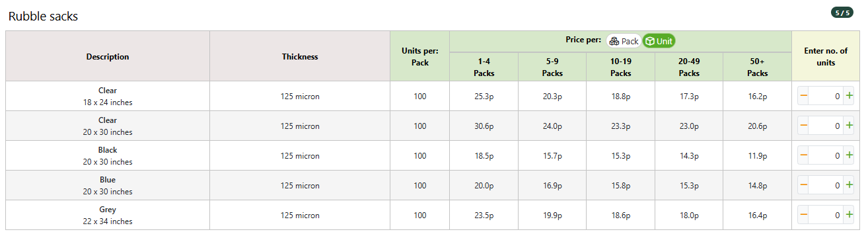Decrease units for Clear 18 x 24 sacks

tap(804, 96)
